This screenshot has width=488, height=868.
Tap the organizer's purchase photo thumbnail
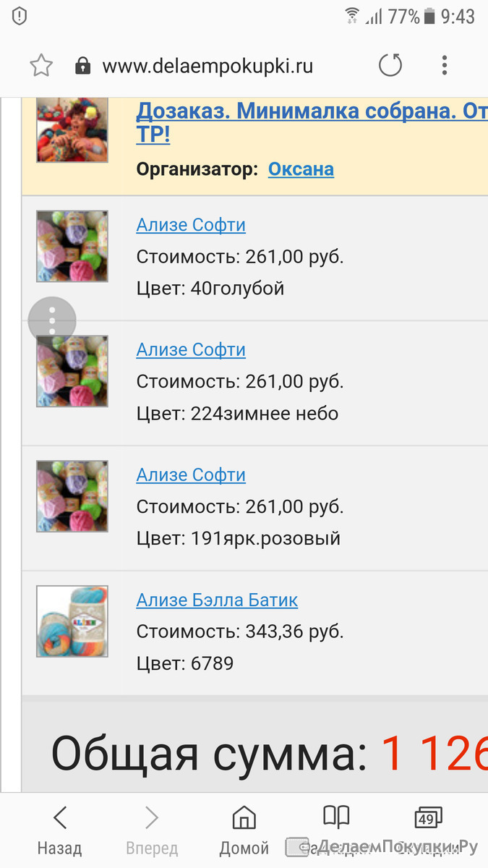point(72,130)
